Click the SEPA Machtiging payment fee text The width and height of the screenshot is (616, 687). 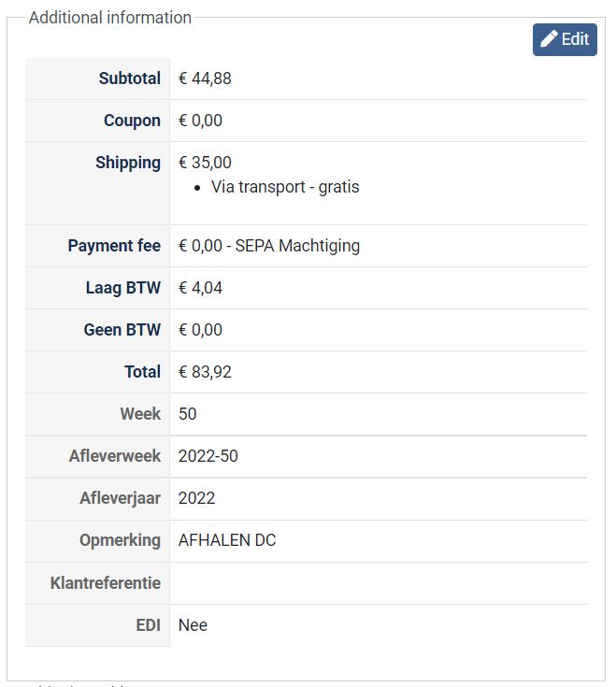297,246
